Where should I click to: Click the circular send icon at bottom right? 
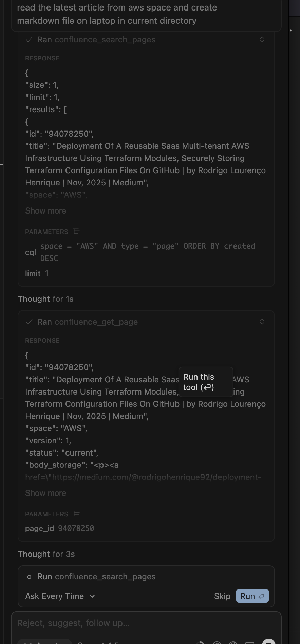pyautogui.click(x=269, y=641)
